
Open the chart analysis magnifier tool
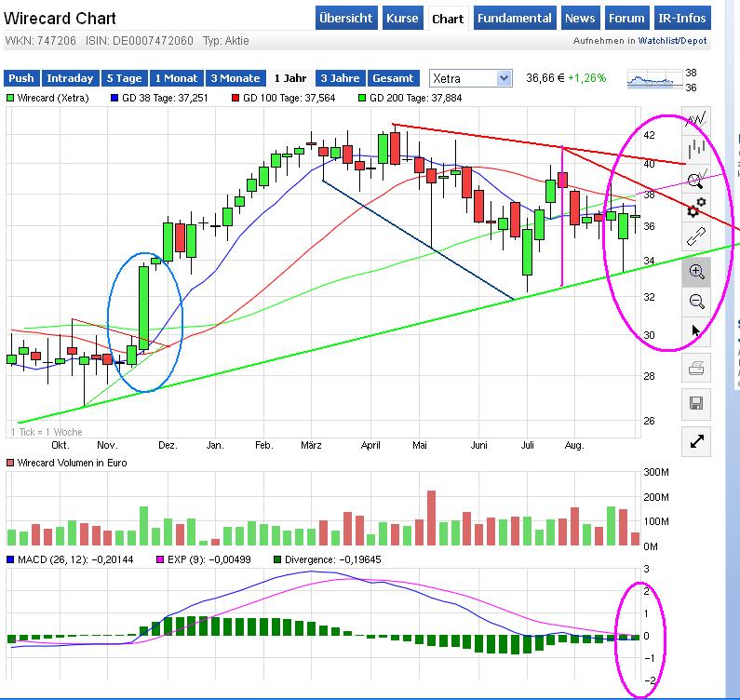point(696,180)
